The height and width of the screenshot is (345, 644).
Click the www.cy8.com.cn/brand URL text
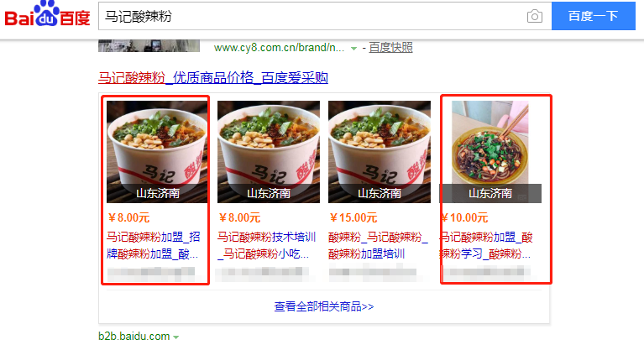click(280, 48)
